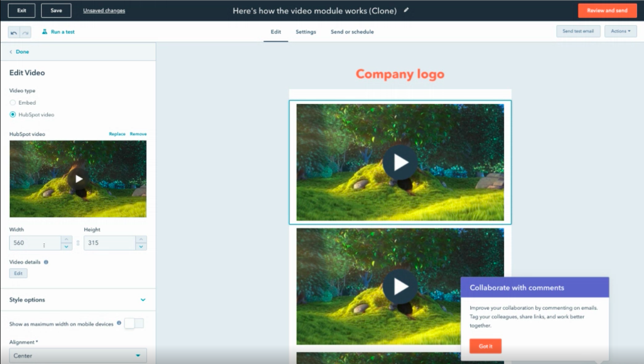Viewport: 644px width, 364px height.
Task: Increase Height using the up arrow
Action: click(x=141, y=239)
